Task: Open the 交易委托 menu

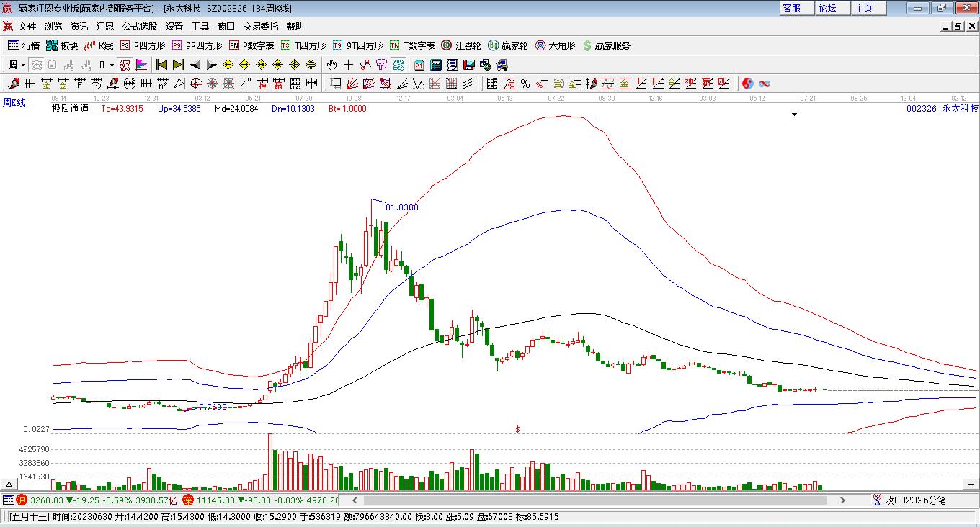Action: [261, 27]
